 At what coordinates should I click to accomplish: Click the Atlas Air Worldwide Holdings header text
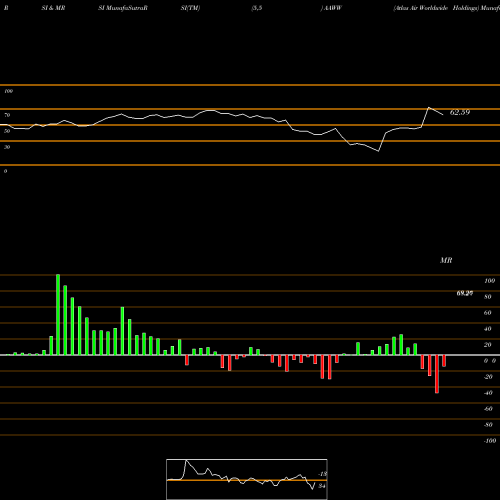(436, 8)
